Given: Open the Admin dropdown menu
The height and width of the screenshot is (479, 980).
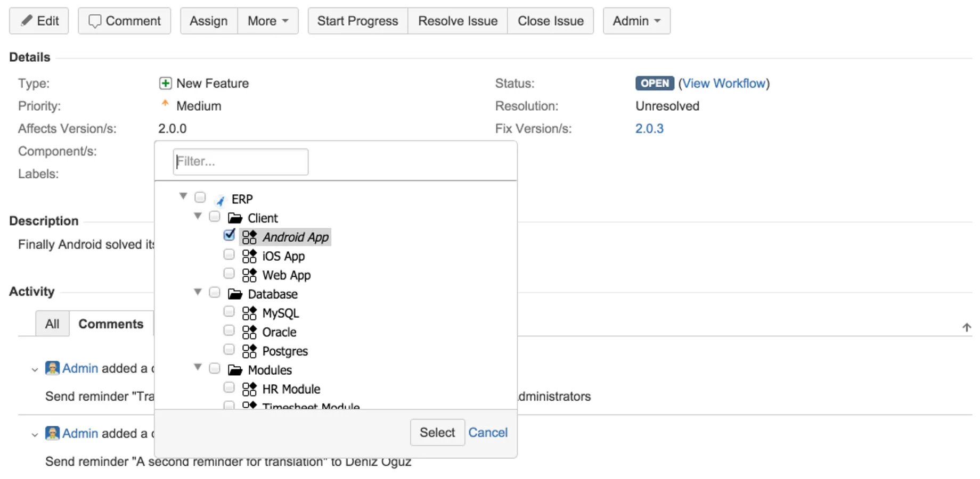Looking at the screenshot, I should pos(636,21).
